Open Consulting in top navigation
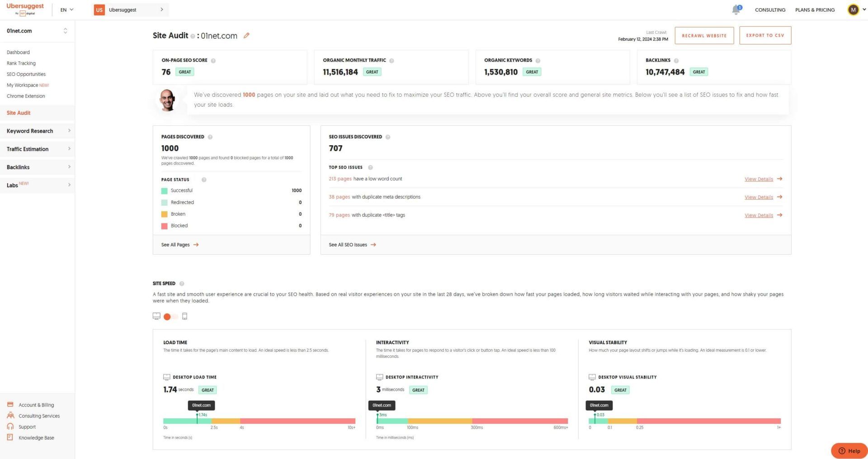This screenshot has width=868, height=459. pyautogui.click(x=770, y=9)
